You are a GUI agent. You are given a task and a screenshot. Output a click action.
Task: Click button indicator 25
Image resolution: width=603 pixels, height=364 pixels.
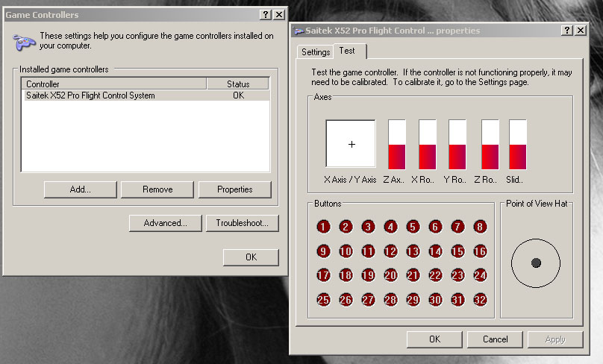[323, 300]
